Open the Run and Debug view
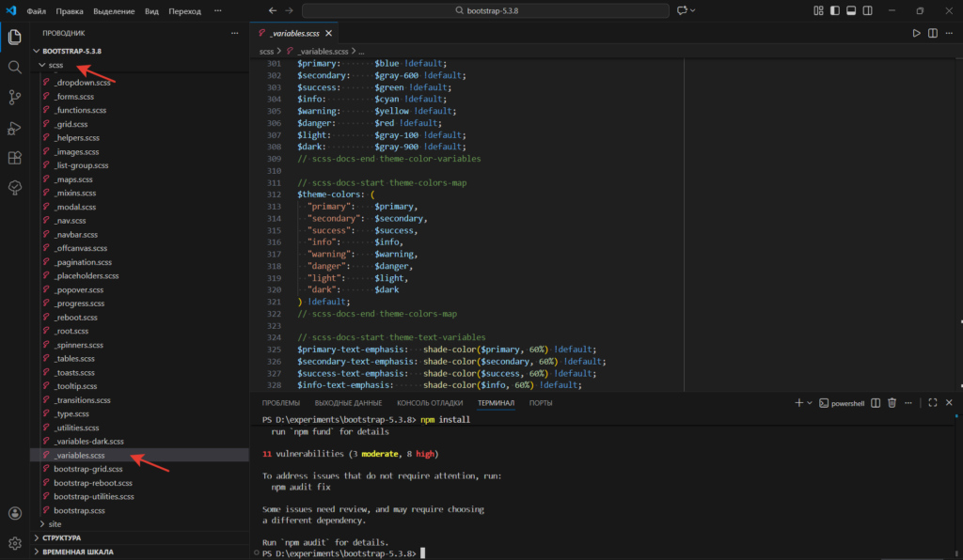 (x=14, y=127)
